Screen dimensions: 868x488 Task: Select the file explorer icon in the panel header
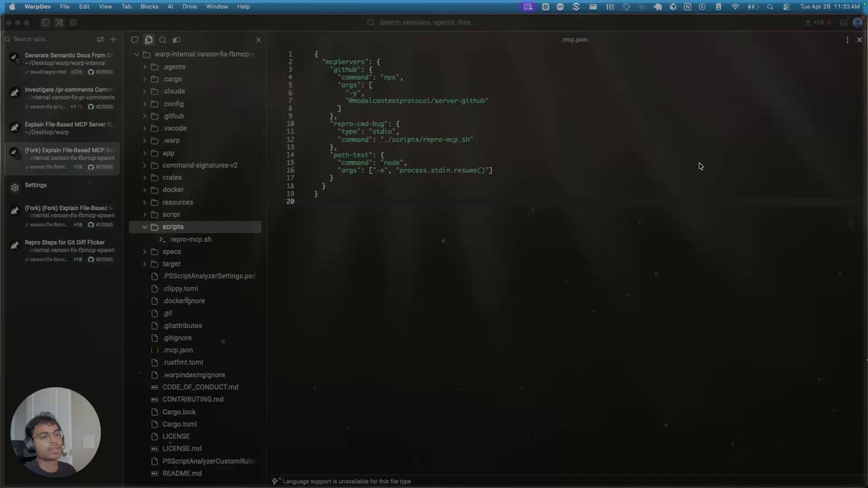pyautogui.click(x=149, y=40)
